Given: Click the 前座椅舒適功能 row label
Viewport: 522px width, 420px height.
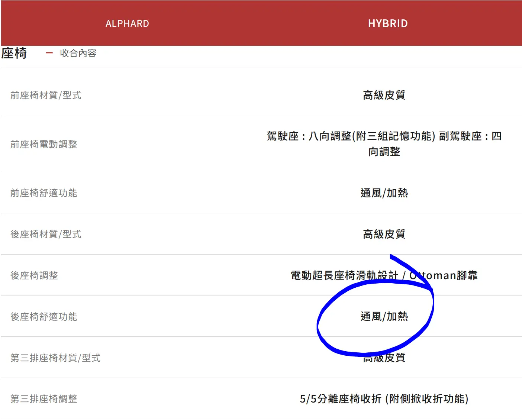Looking at the screenshot, I should click(44, 193).
